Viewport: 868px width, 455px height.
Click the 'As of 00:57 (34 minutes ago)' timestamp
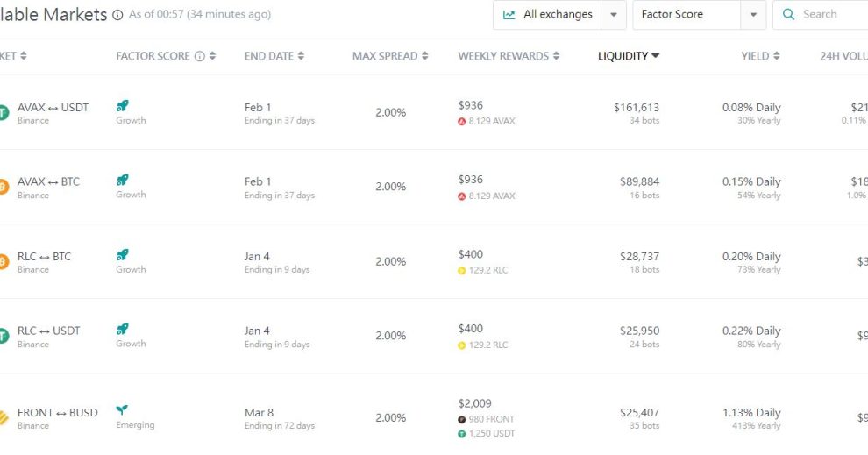[200, 14]
